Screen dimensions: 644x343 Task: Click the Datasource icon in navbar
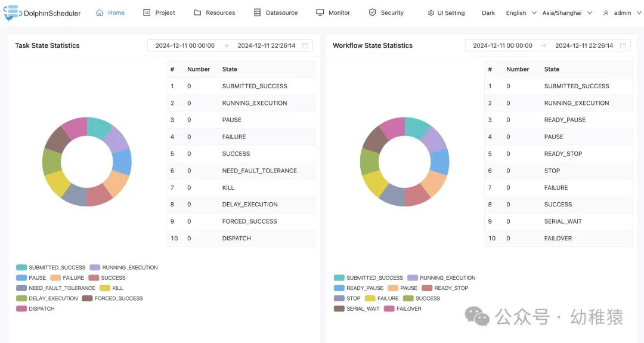[257, 13]
